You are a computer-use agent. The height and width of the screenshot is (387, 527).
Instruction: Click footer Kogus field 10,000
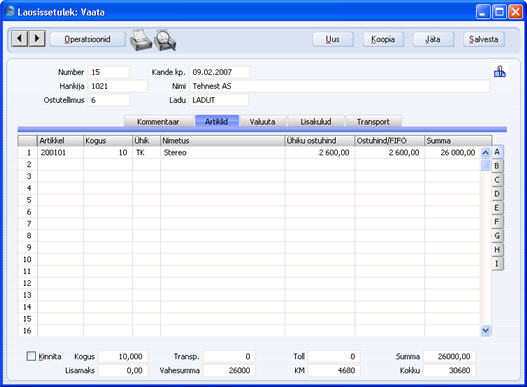point(123,356)
